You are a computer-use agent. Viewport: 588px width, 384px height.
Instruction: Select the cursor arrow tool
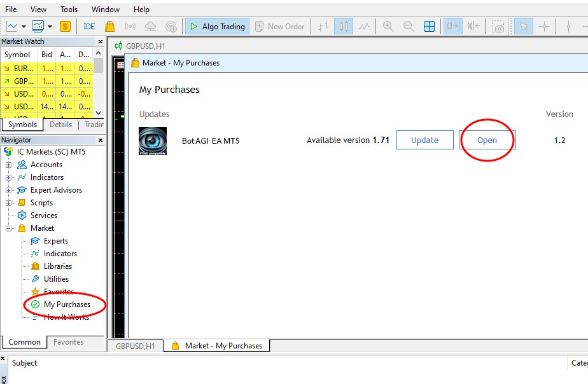(524, 27)
